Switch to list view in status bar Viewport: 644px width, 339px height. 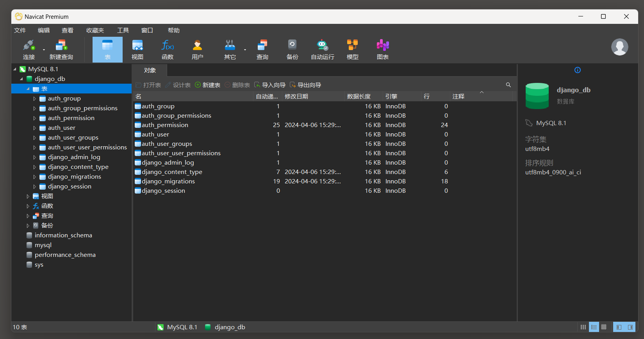click(594, 327)
